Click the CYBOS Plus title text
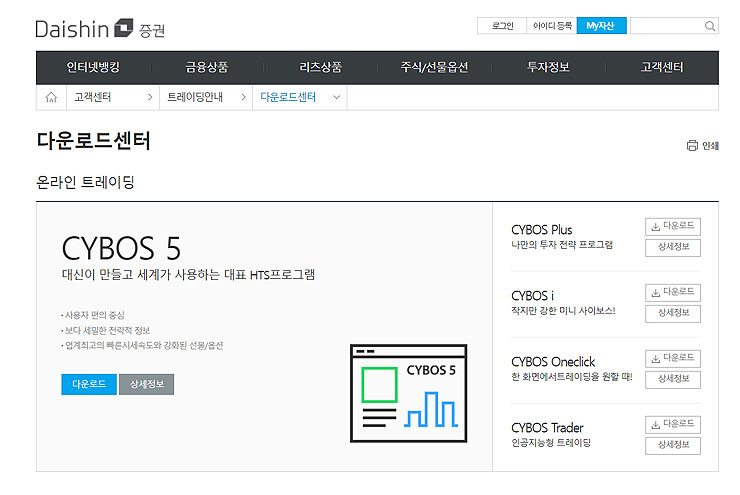This screenshot has width=740, height=495. coord(542,230)
